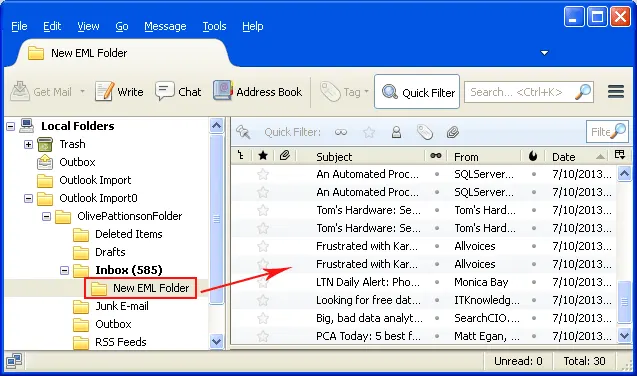Viewport: 637px width, 376px height.
Task: Collapse the Inbox (585) folder
Action: tap(64, 270)
